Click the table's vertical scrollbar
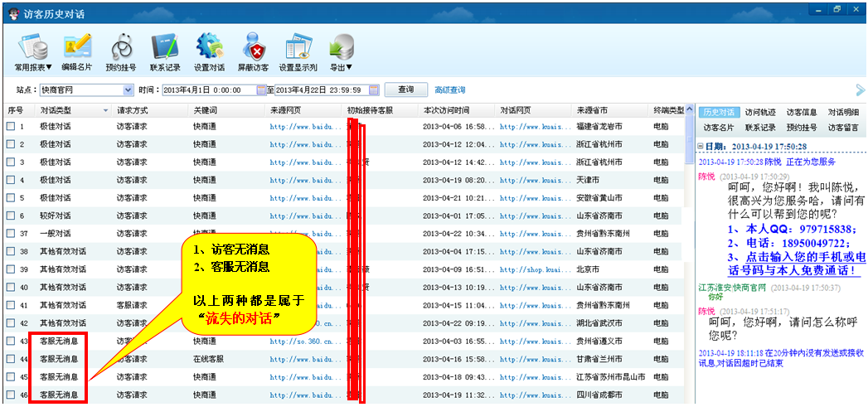The image size is (868, 407). tap(689, 249)
